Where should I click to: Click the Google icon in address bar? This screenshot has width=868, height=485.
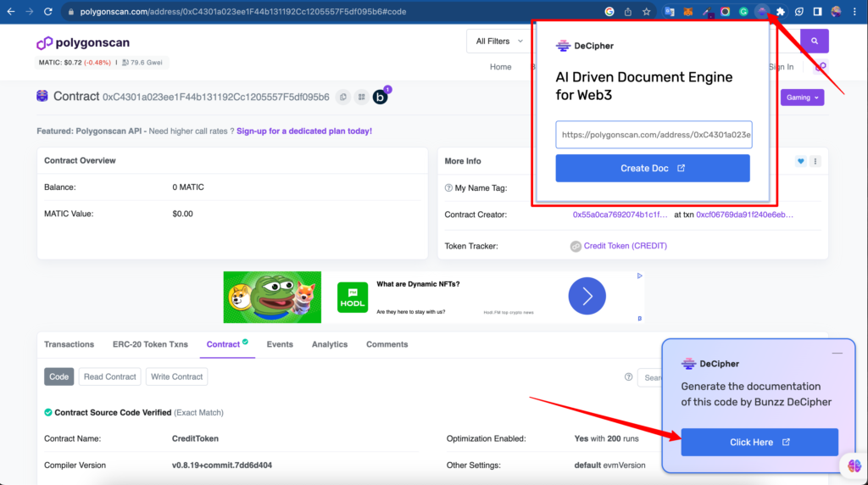(x=609, y=12)
